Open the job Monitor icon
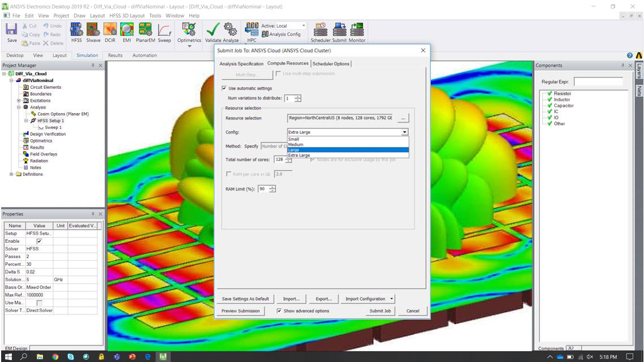 click(x=357, y=32)
